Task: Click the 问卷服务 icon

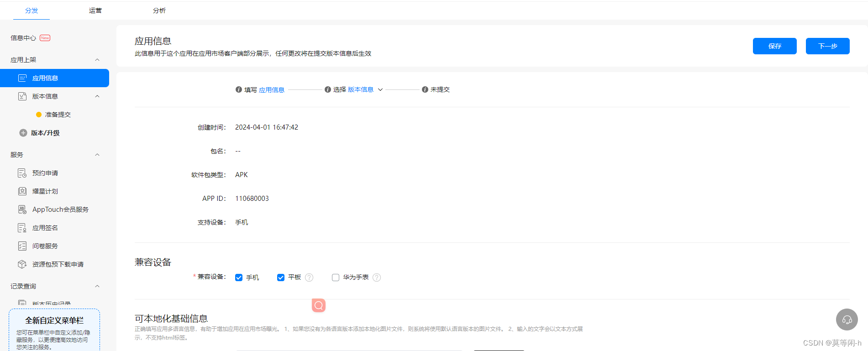Action: [x=22, y=246]
